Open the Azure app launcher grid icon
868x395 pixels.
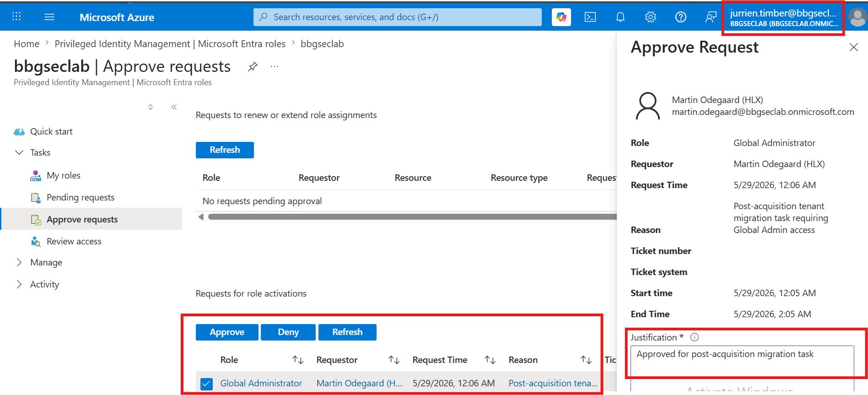coord(16,17)
